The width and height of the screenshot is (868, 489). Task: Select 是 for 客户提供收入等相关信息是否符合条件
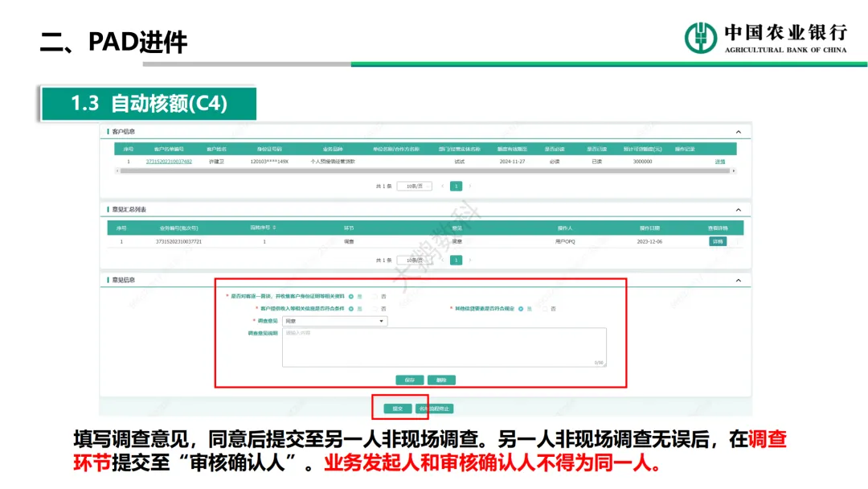(351, 309)
